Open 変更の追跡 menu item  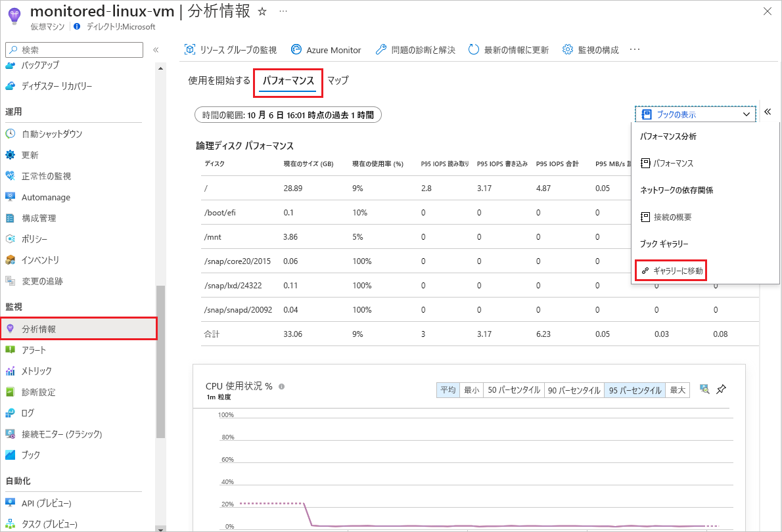pos(34,281)
